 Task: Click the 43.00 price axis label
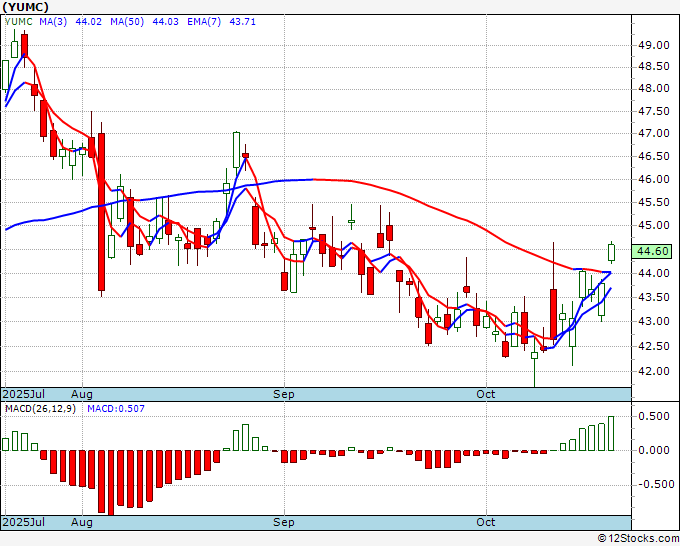coord(653,322)
